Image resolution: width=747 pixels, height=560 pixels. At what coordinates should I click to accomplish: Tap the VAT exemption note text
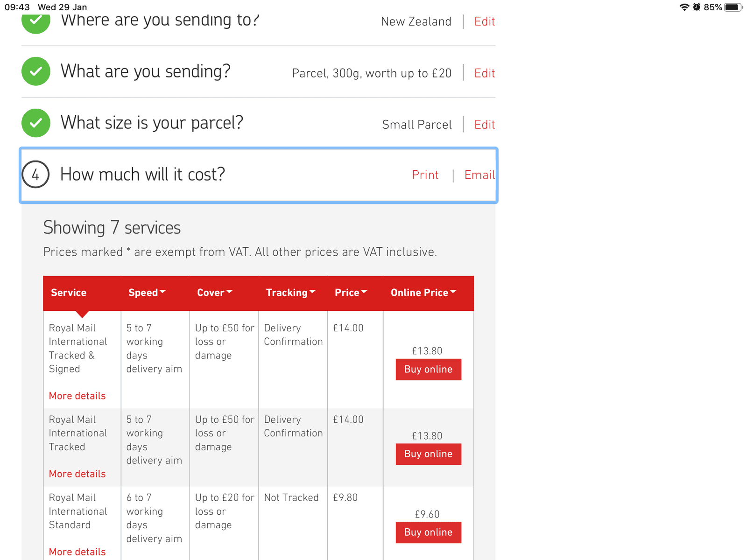[x=240, y=252]
